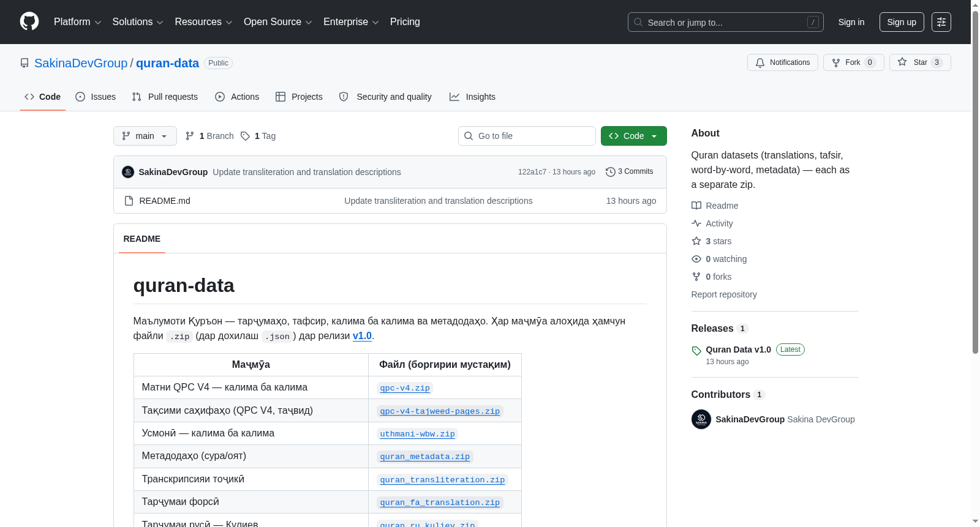Image resolution: width=980 pixels, height=527 pixels.
Task: Download quran_fa_translation.zip
Action: click(x=440, y=503)
